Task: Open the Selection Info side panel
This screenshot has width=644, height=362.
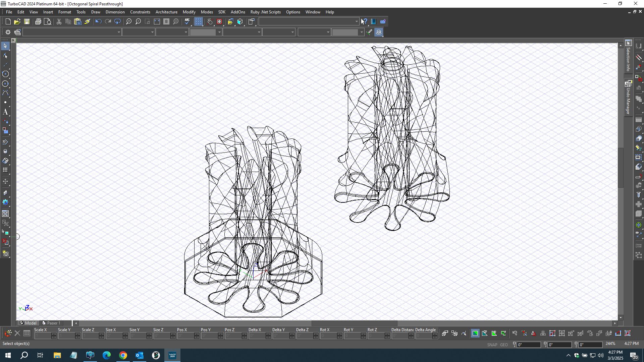Action: click(628, 56)
